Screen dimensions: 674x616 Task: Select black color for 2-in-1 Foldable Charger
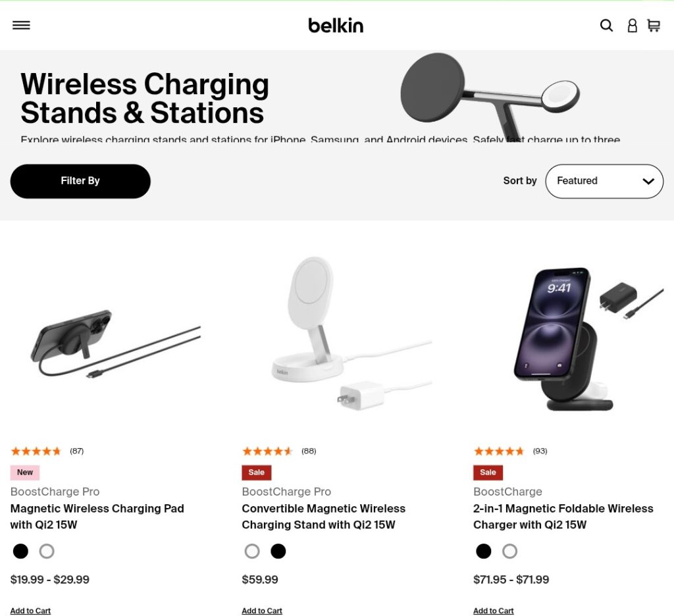[x=484, y=552]
